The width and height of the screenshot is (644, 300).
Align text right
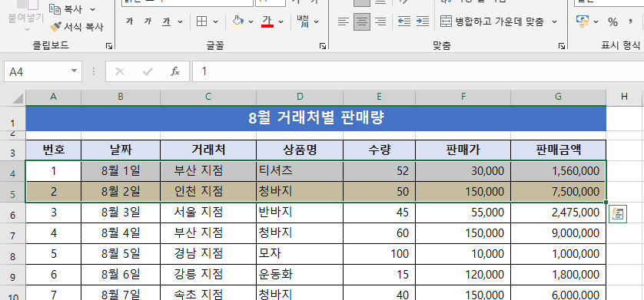[380, 21]
